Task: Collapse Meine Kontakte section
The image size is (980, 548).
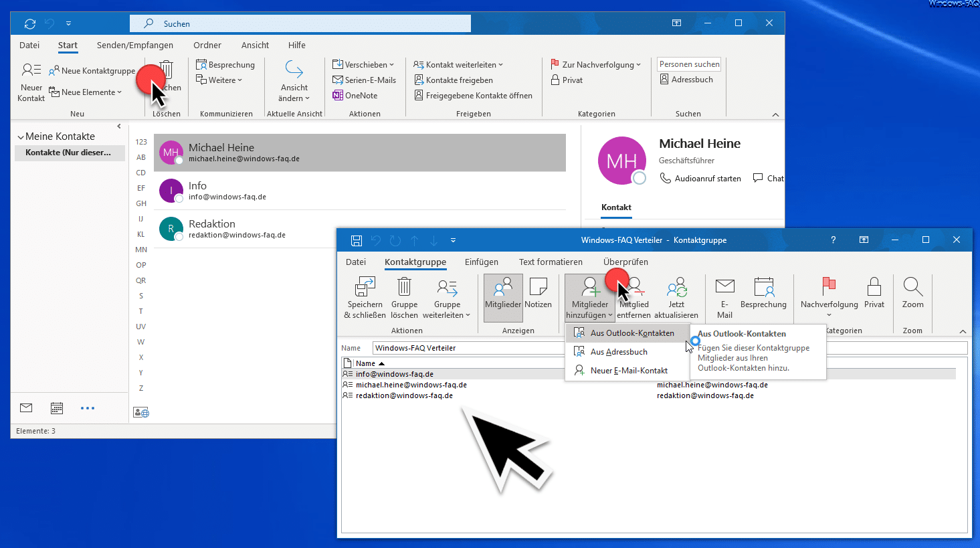Action: [21, 137]
